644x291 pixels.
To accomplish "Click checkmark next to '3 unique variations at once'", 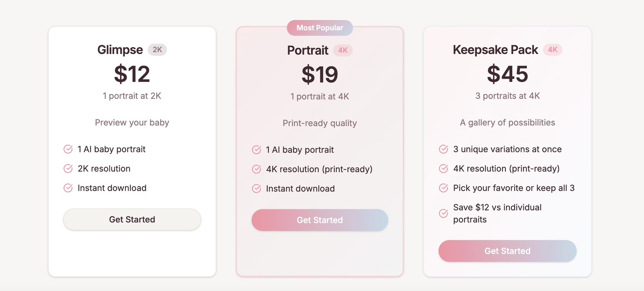I will pos(443,149).
